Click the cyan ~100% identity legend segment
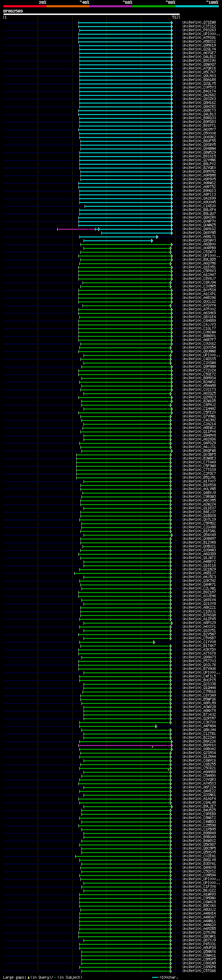 (197, 6)
